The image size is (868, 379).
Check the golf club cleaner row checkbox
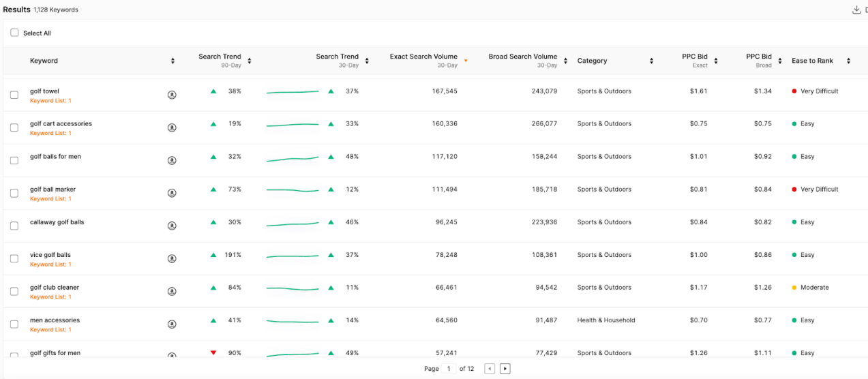pos(14,291)
